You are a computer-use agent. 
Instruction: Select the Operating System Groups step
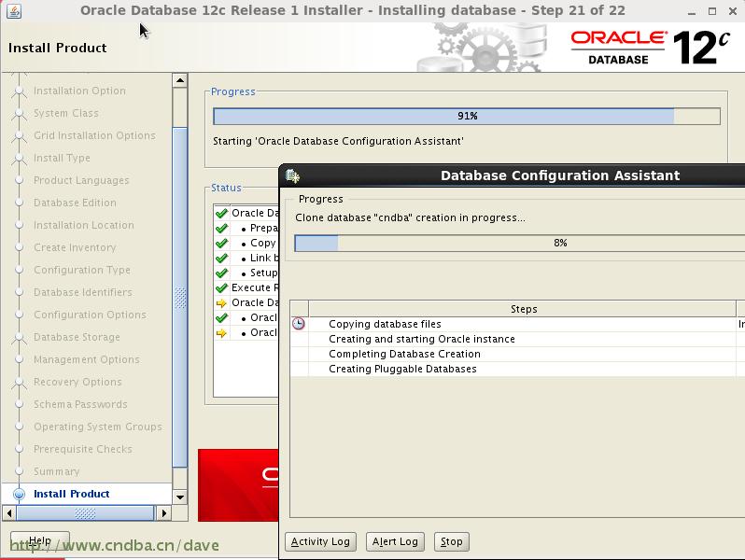pos(97,427)
